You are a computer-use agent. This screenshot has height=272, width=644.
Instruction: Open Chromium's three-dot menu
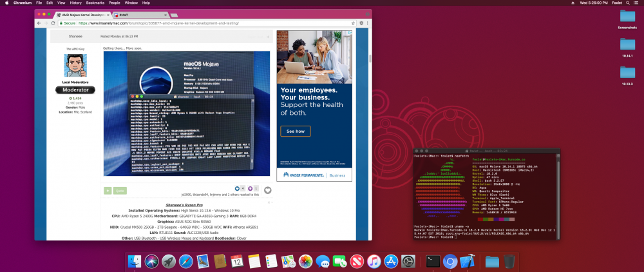pyautogui.click(x=368, y=23)
